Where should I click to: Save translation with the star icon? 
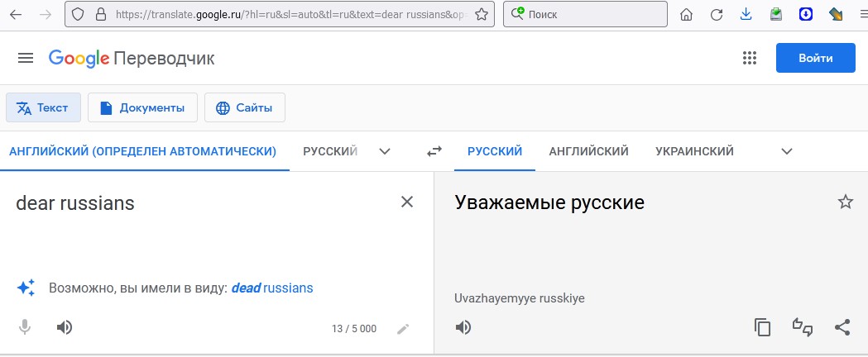846,202
